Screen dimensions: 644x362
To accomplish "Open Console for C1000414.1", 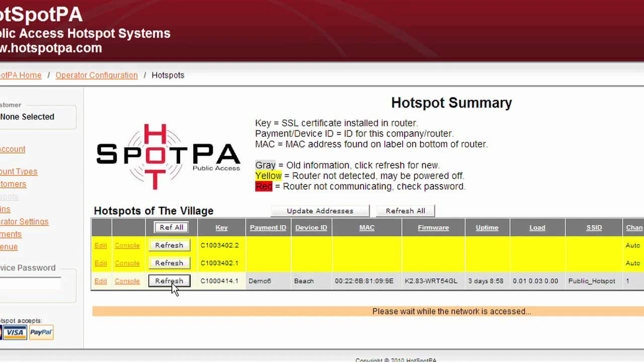I will (x=127, y=281).
